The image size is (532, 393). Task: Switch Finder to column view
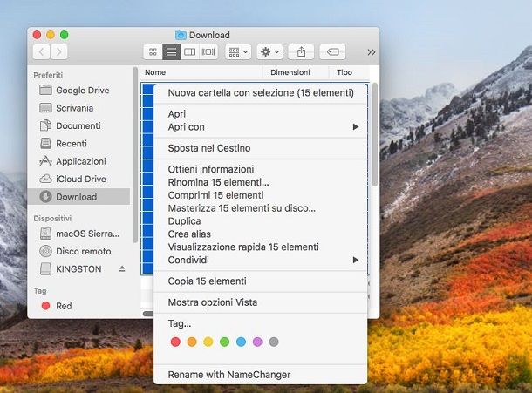click(x=189, y=52)
